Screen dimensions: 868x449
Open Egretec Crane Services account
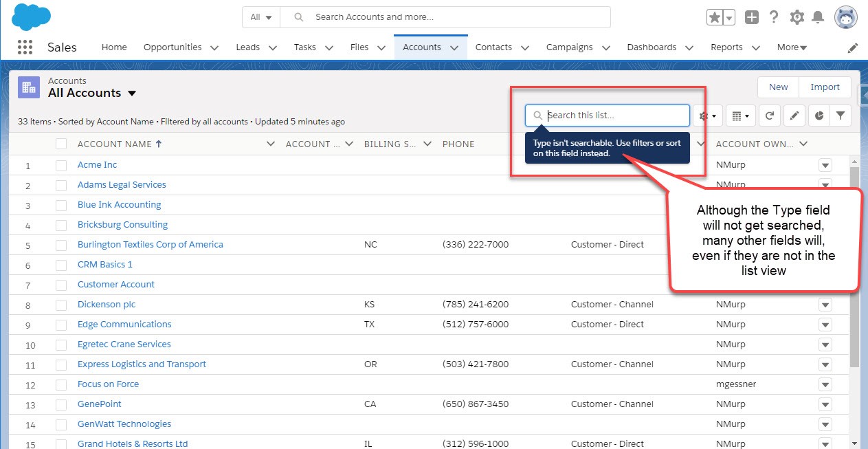(124, 344)
